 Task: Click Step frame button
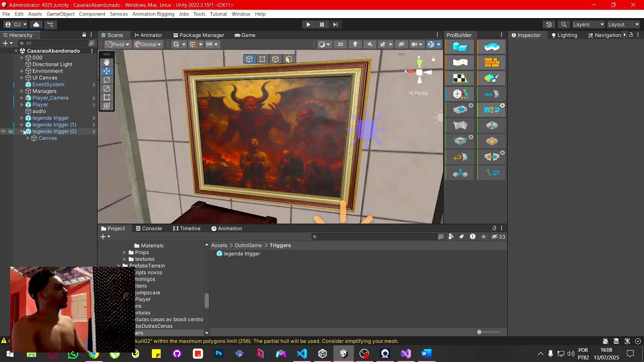[335, 24]
